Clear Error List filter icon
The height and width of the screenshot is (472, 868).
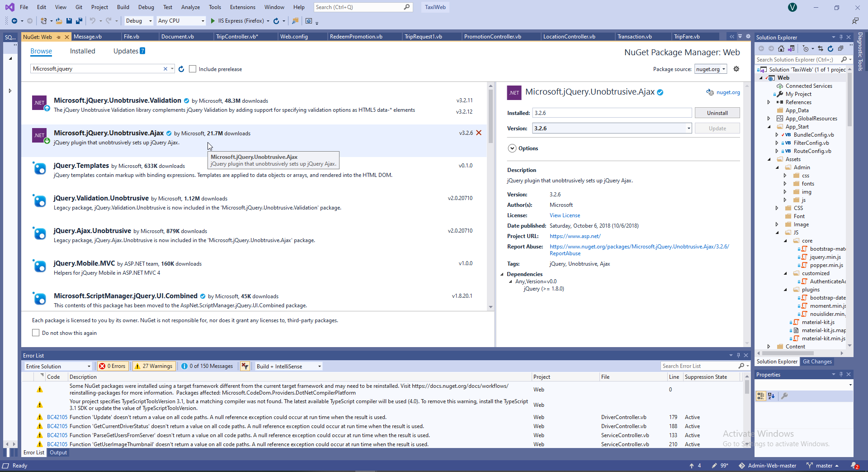[x=245, y=366]
